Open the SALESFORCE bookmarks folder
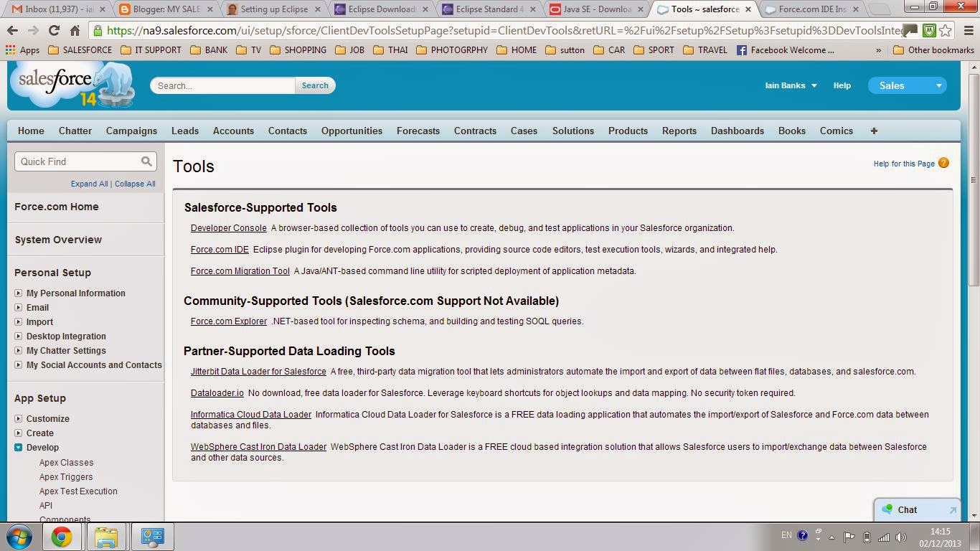The image size is (980, 551). click(x=80, y=50)
